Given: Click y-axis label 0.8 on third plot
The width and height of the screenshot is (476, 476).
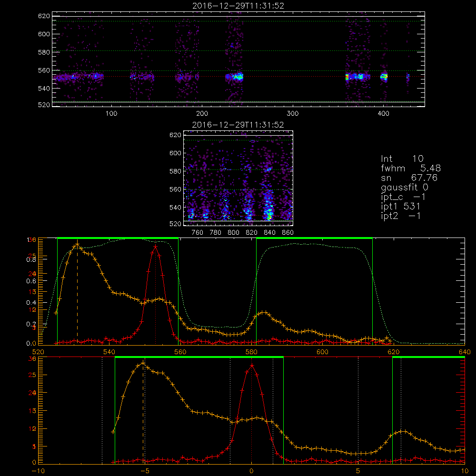Looking at the screenshot, I should 31,259.
